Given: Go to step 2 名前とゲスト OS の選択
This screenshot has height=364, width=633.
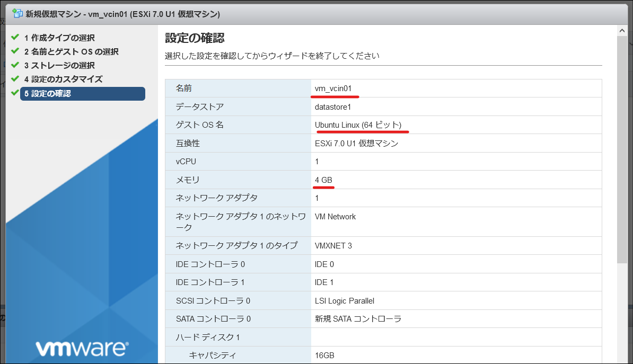Looking at the screenshot, I should (71, 51).
